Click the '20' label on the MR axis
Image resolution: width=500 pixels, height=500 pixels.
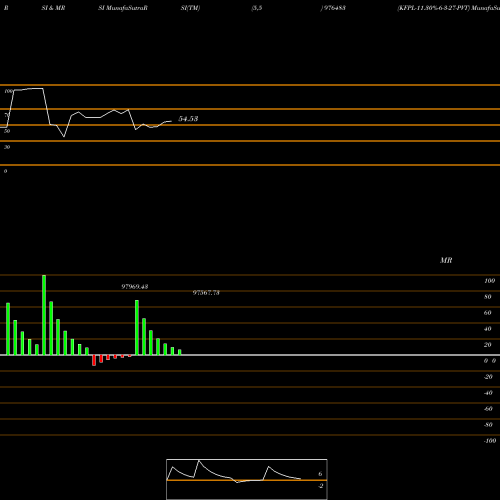tap(488, 345)
